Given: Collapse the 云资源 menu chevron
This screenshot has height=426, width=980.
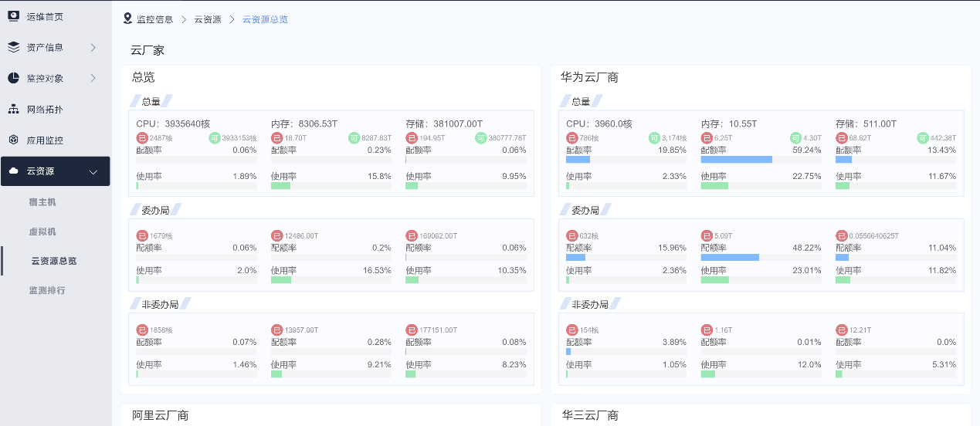Looking at the screenshot, I should pos(93,171).
